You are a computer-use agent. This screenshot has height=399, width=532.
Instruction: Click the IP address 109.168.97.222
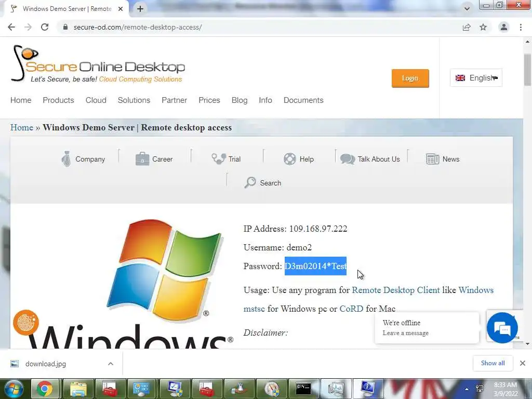pyautogui.click(x=318, y=229)
